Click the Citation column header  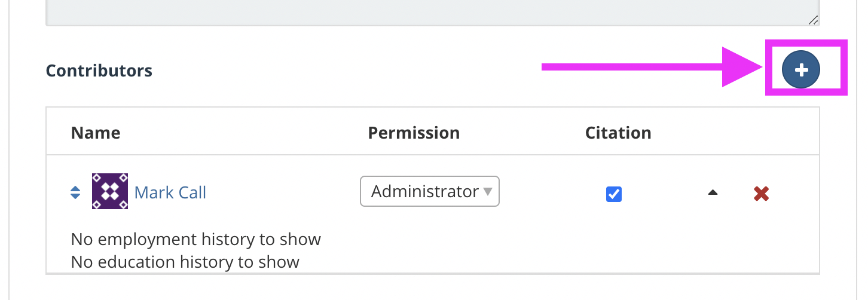(618, 133)
